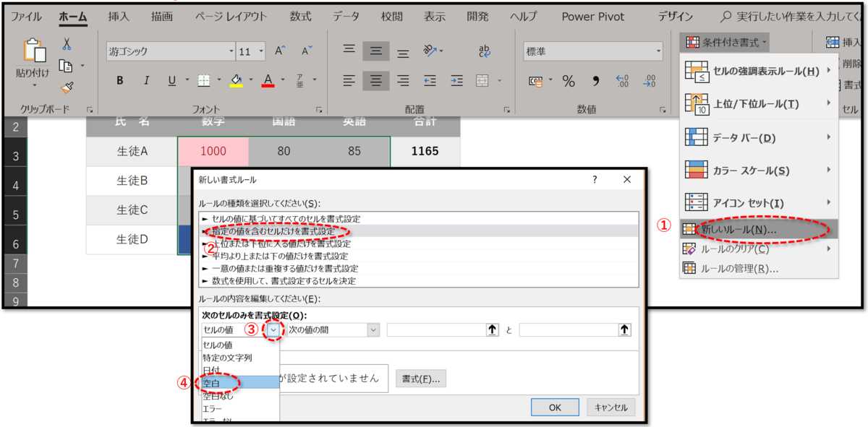868x427 pixels.
Task: Click the increase decimal icon
Action: 622,81
